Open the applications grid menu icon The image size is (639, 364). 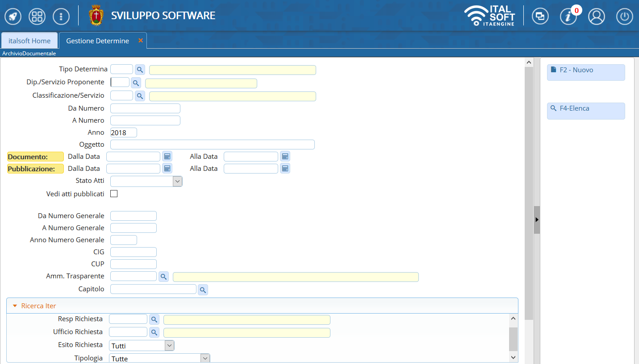point(37,17)
